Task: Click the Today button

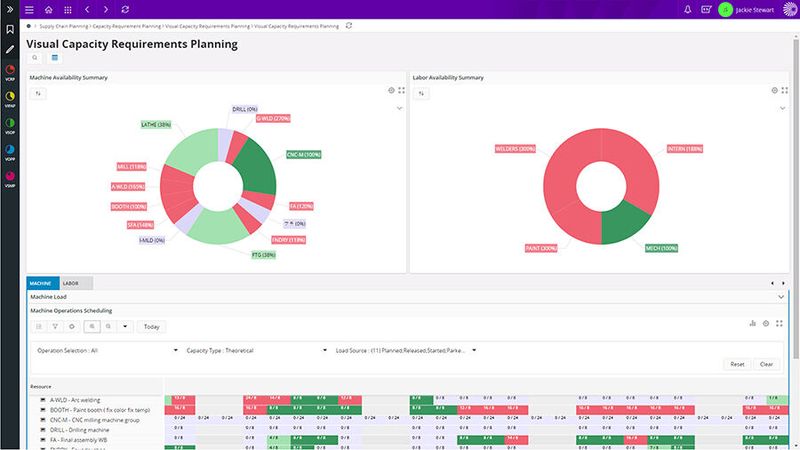Action: coord(151,326)
